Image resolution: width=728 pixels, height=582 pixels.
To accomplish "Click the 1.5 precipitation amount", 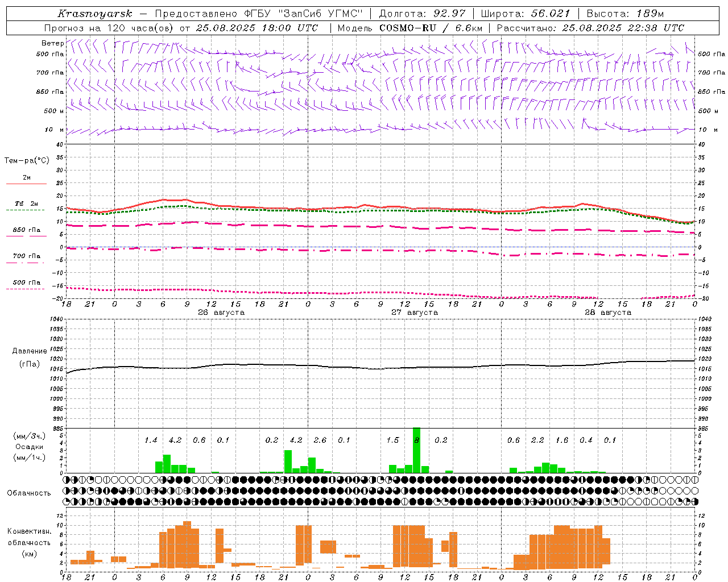I will [x=392, y=440].
